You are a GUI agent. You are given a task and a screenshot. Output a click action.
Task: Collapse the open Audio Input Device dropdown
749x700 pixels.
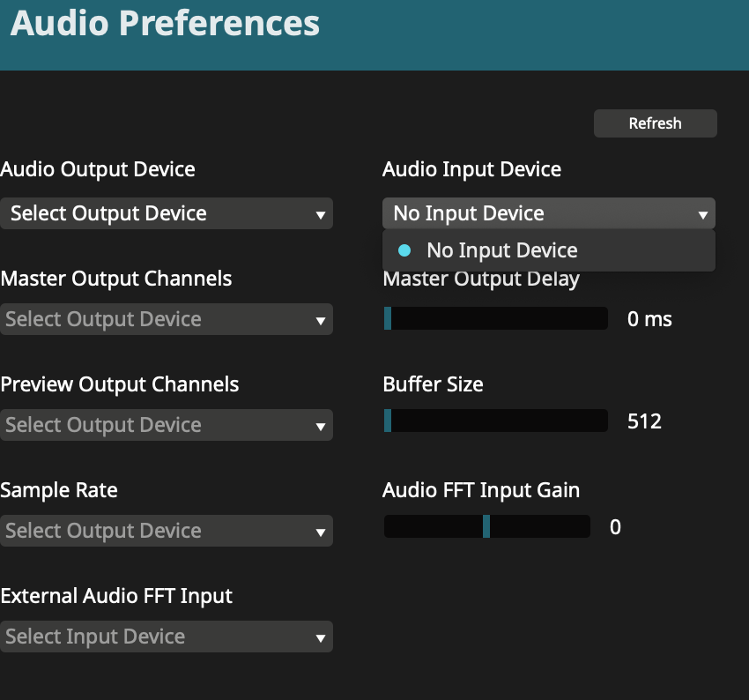[x=548, y=213]
